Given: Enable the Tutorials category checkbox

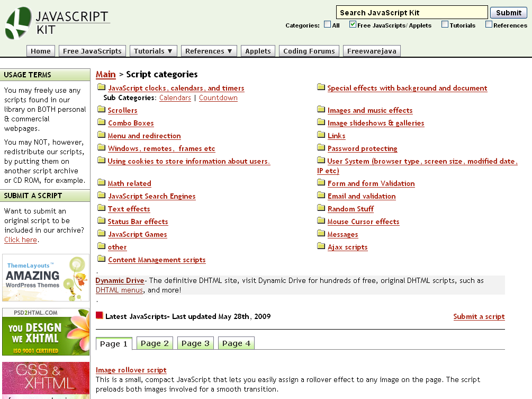Looking at the screenshot, I should [x=445, y=24].
